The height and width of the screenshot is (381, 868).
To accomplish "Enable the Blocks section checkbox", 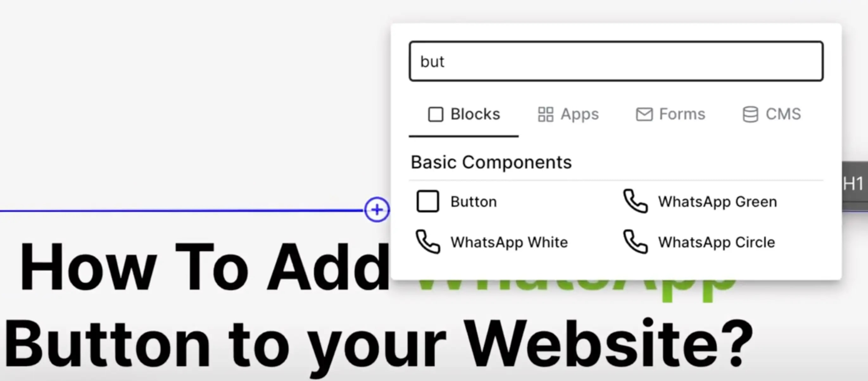I will (x=435, y=113).
